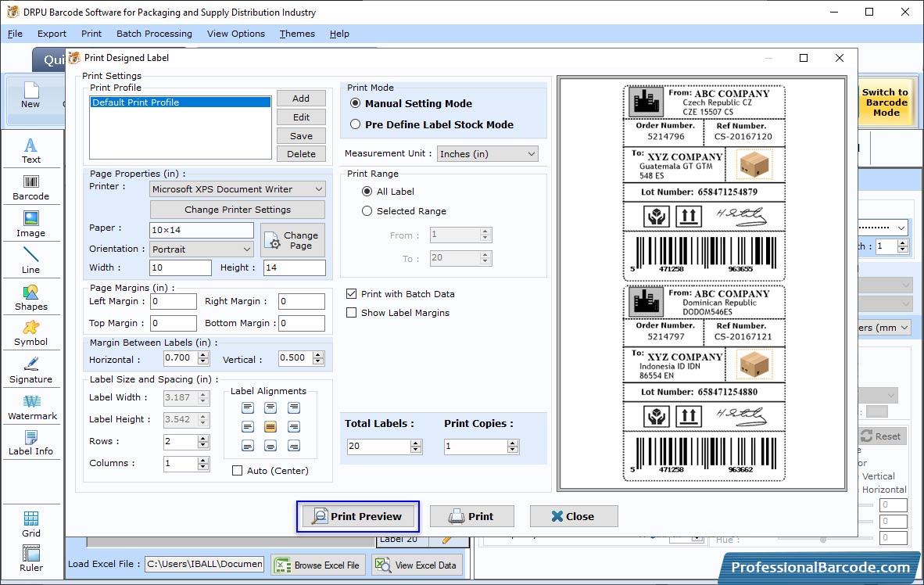
Task: Add a new print profile
Action: tap(301, 99)
